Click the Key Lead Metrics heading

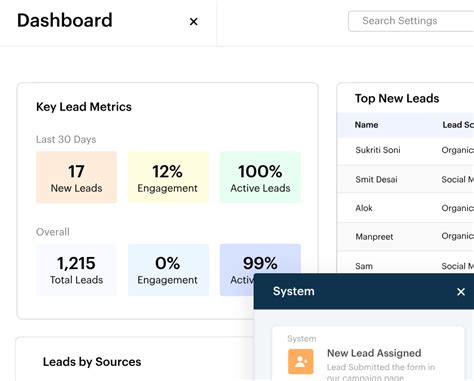click(x=84, y=107)
